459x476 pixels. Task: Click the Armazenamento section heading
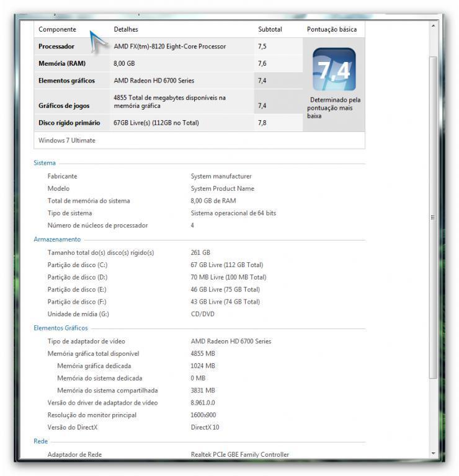pos(57,239)
